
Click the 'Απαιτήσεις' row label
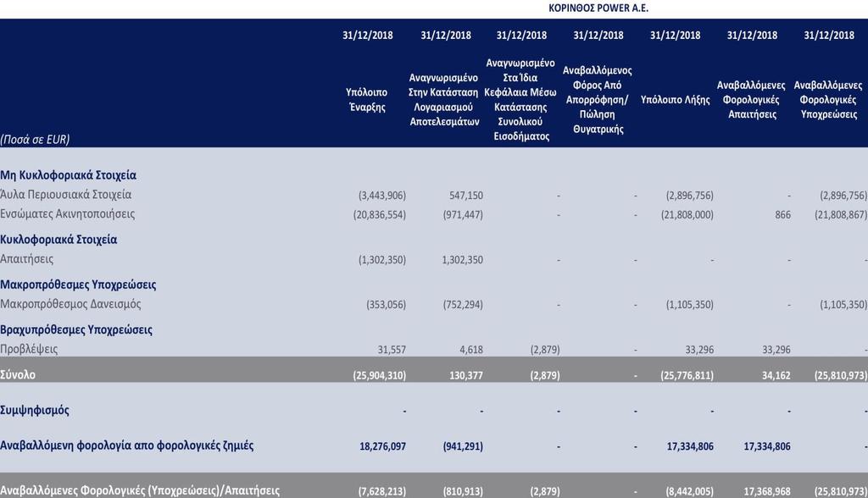[26, 259]
